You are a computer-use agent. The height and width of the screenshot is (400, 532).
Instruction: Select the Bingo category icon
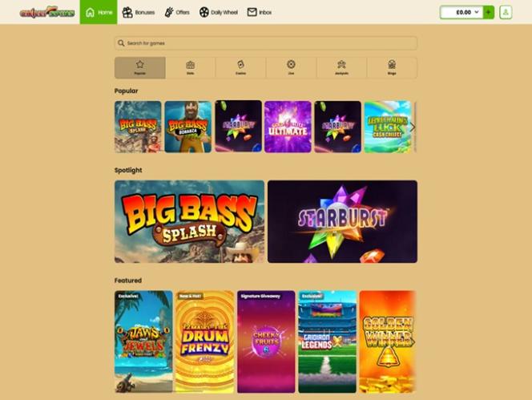(392, 64)
